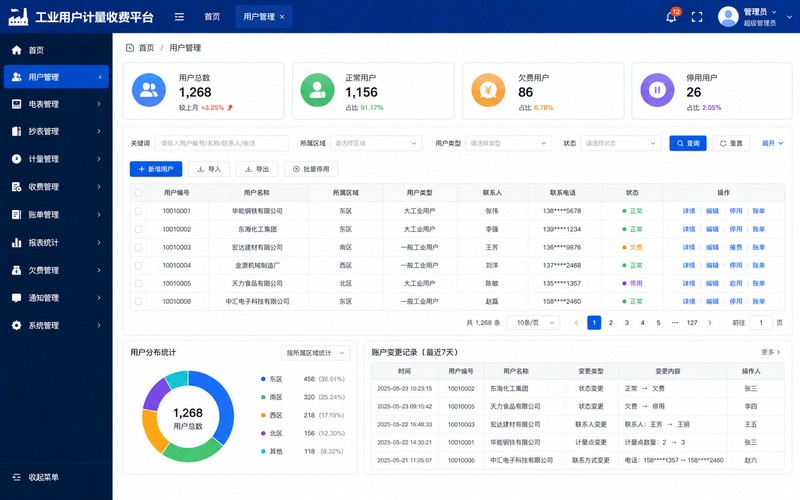Click the green 正常用户 icon
This screenshot has width=800, height=500.
(x=317, y=90)
